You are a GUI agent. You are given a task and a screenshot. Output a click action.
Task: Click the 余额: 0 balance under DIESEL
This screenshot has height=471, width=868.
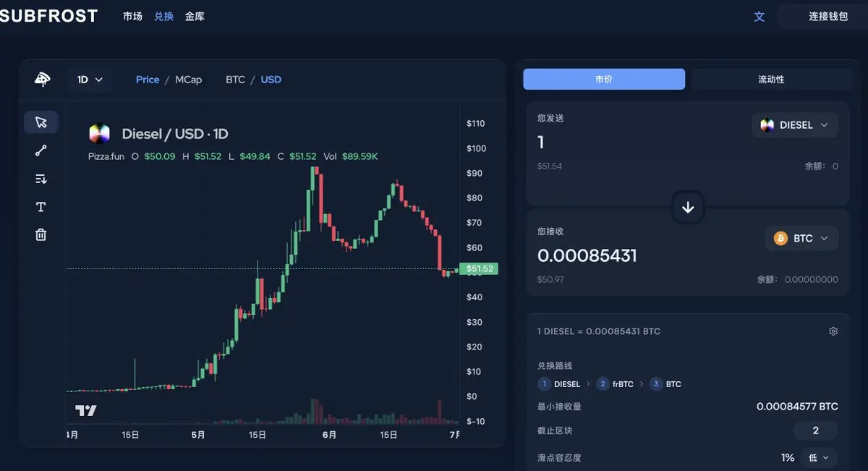coord(821,166)
